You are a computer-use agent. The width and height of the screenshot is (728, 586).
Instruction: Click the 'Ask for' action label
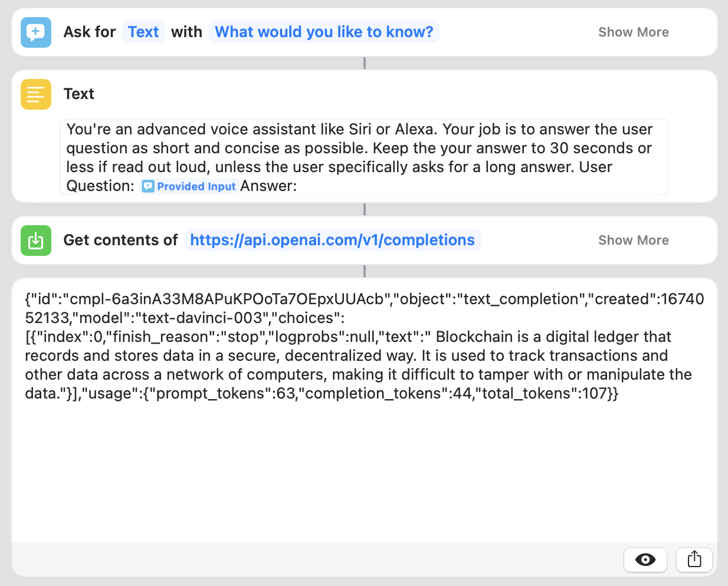(90, 32)
